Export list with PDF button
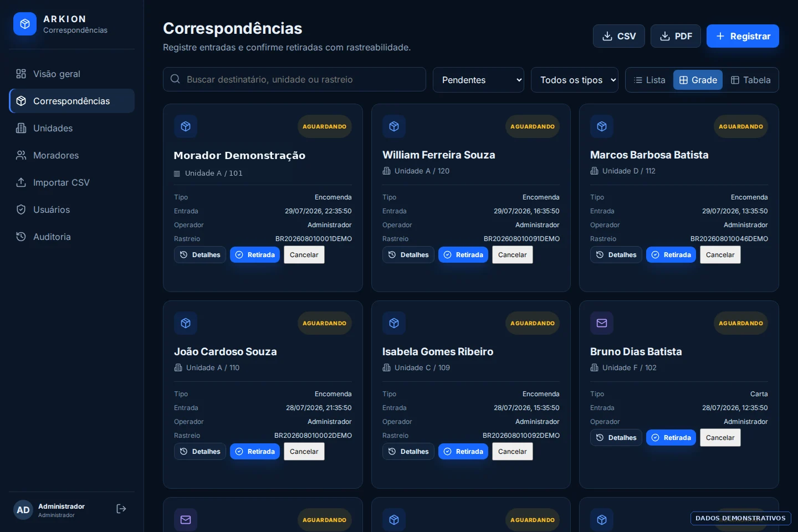798x532 pixels. [676, 36]
